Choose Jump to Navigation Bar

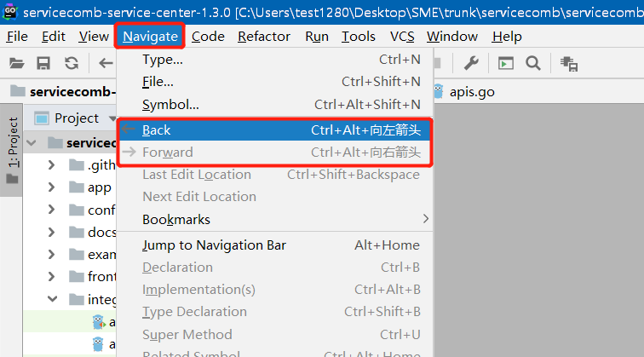[x=275, y=245]
